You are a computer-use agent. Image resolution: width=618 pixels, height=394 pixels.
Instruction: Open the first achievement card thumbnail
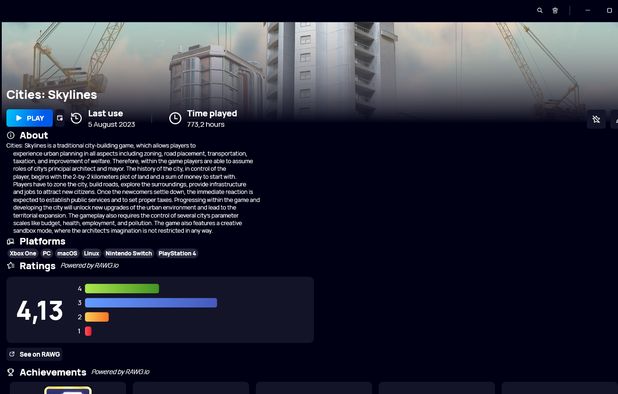pyautogui.click(x=68, y=390)
